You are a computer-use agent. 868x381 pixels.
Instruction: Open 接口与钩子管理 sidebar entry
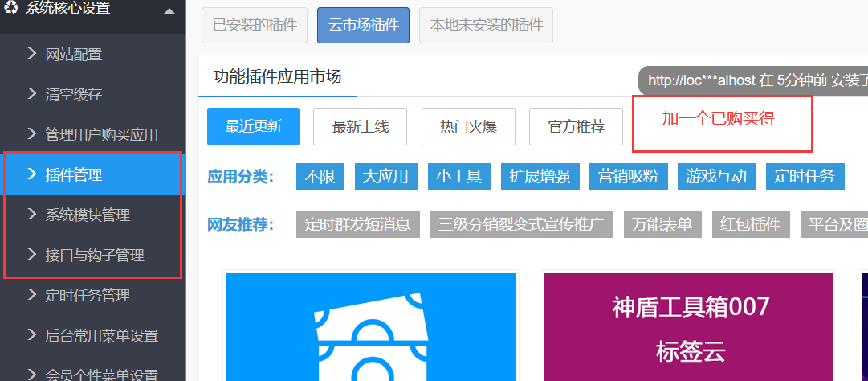(x=95, y=256)
